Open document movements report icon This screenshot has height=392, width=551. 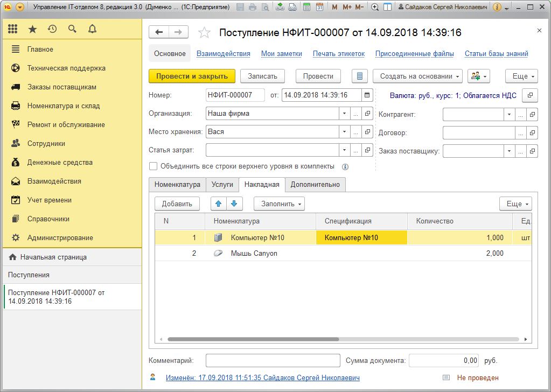coord(359,76)
